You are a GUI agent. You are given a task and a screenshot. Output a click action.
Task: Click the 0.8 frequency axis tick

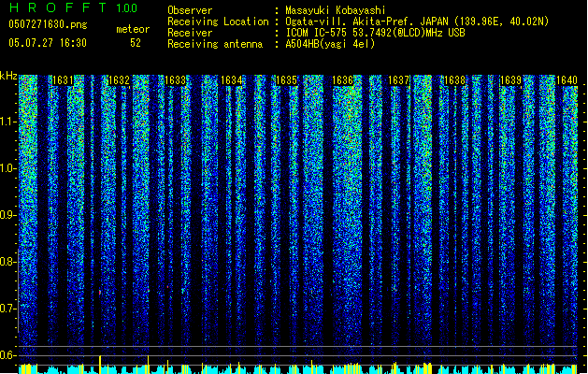(8, 262)
